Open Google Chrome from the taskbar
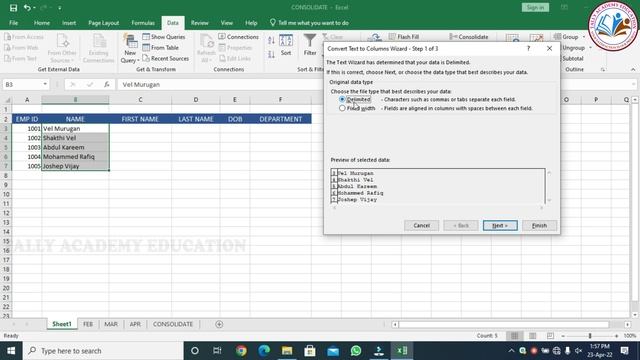Viewport: 640px width, 360px height. [x=241, y=351]
